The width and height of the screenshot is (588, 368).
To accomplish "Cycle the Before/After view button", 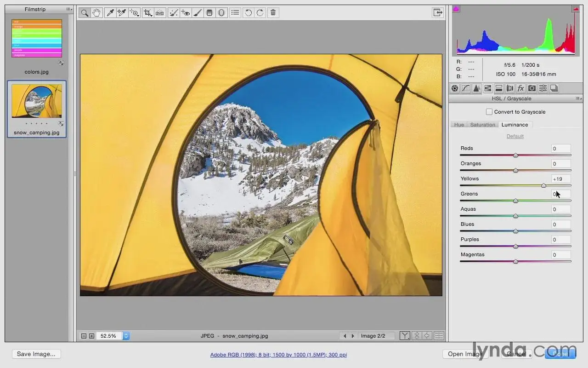I will (405, 336).
